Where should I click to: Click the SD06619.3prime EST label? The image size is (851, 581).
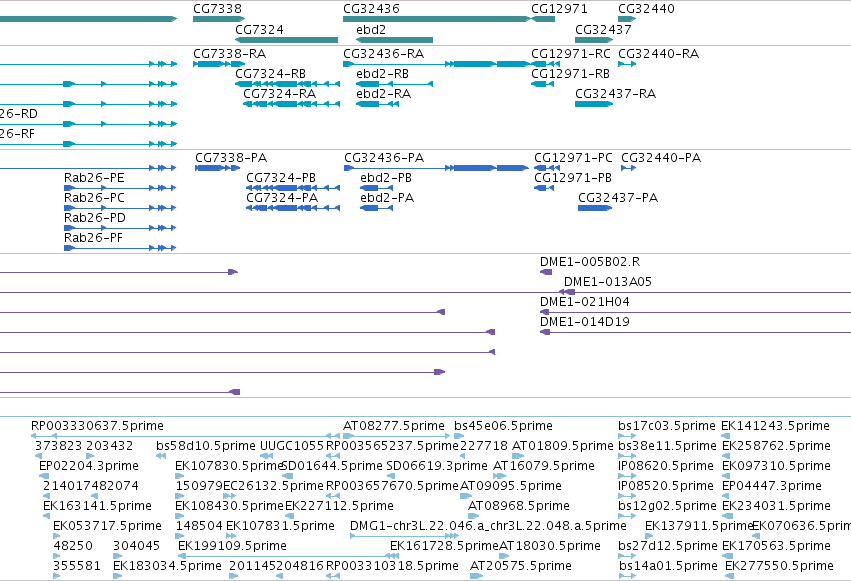437,466
